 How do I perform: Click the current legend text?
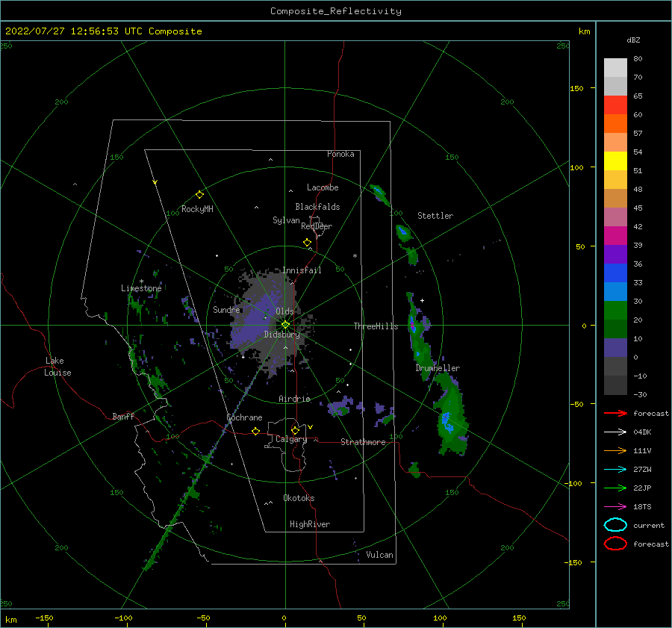[649, 525]
